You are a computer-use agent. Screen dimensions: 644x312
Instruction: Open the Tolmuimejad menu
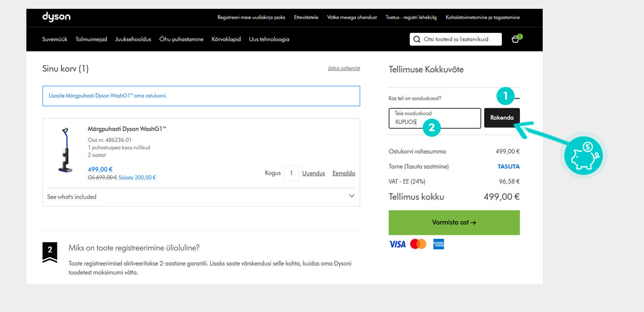click(91, 39)
